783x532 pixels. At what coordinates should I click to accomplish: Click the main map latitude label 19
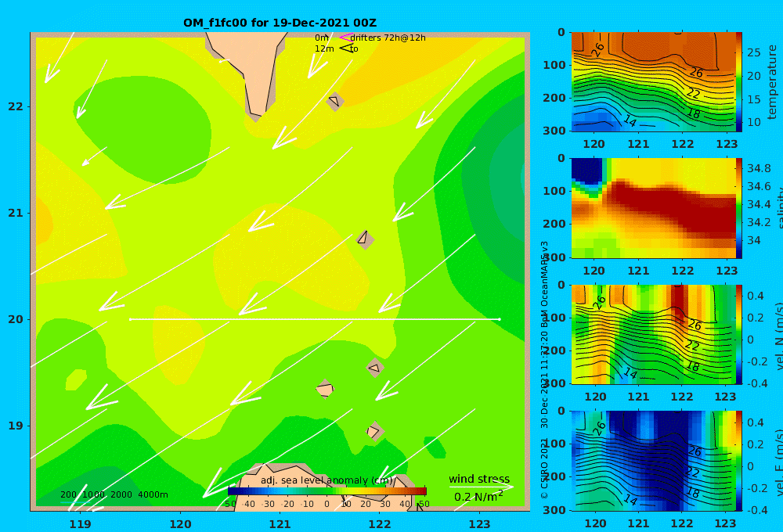[x=16, y=425]
